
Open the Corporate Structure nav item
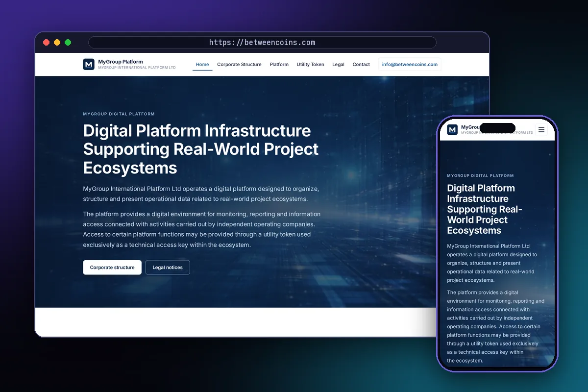coord(239,65)
